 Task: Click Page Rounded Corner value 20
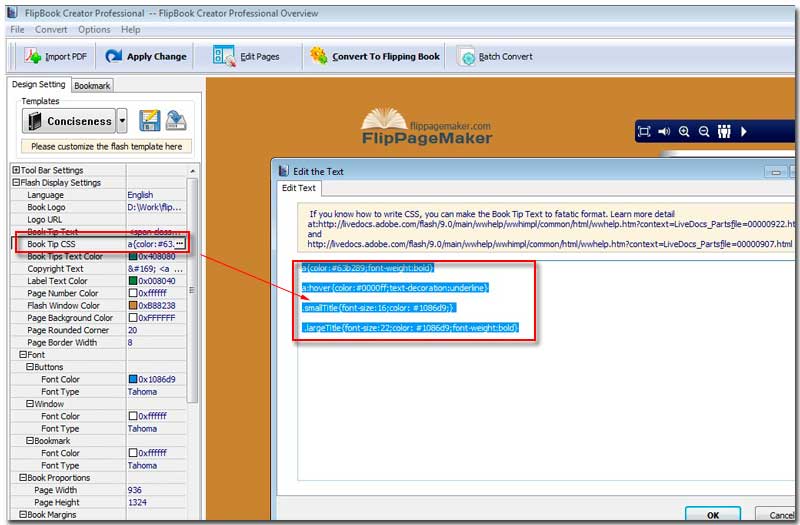pyautogui.click(x=133, y=330)
